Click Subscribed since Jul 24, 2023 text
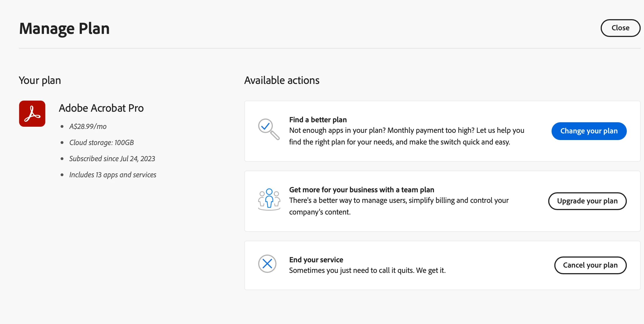 pos(112,159)
